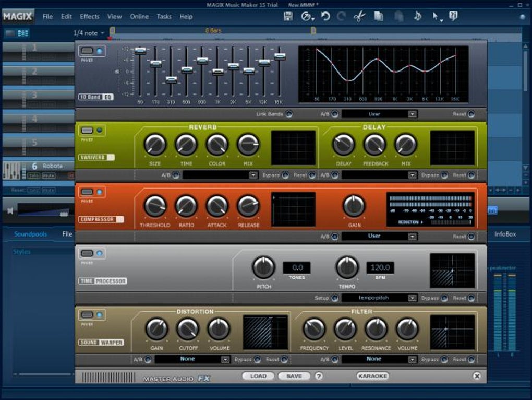This screenshot has width=532, height=400.
Task: Toggle the Time Processor Bypass button
Action: tap(444, 298)
